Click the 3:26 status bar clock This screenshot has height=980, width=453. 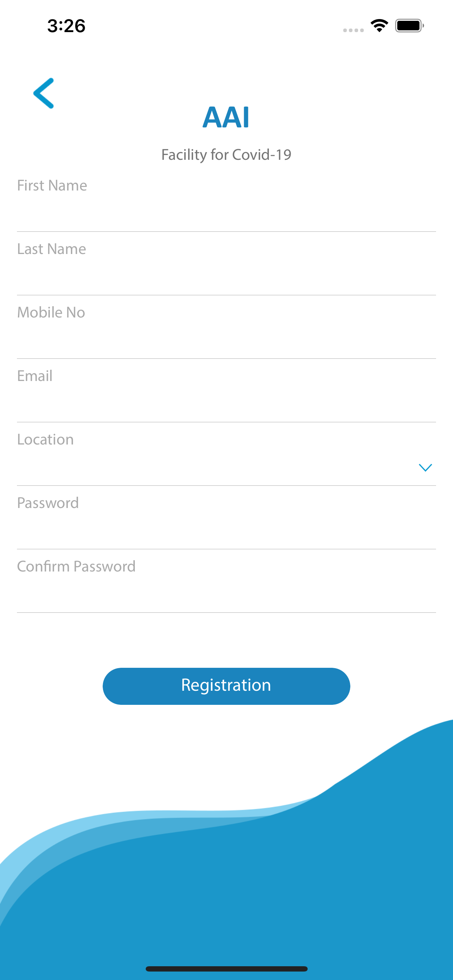(66, 26)
